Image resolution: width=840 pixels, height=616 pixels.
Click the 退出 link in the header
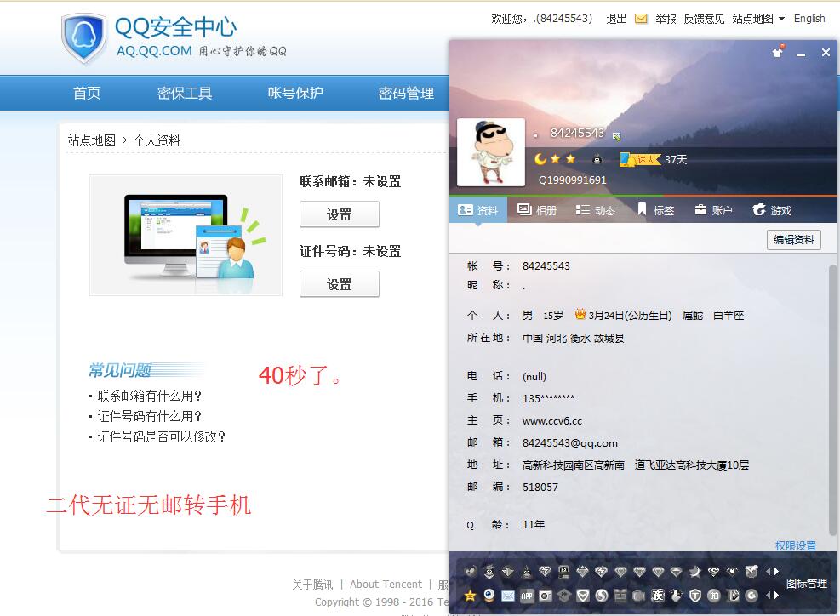[616, 19]
